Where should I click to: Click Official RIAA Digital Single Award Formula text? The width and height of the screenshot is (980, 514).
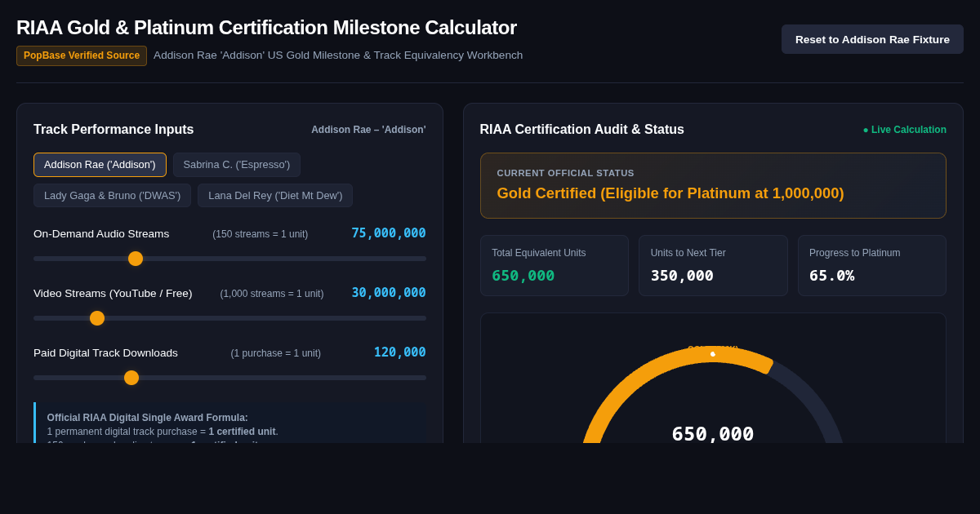pos(148,418)
